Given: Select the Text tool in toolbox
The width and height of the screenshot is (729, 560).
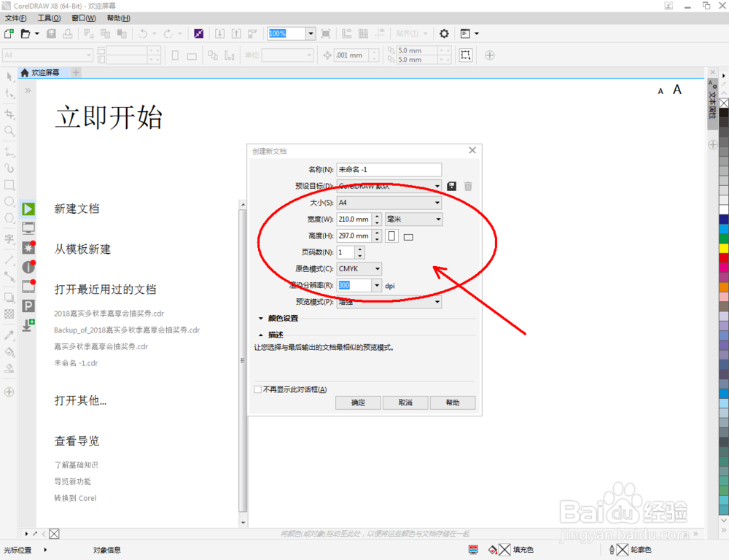Looking at the screenshot, I should click(x=9, y=239).
